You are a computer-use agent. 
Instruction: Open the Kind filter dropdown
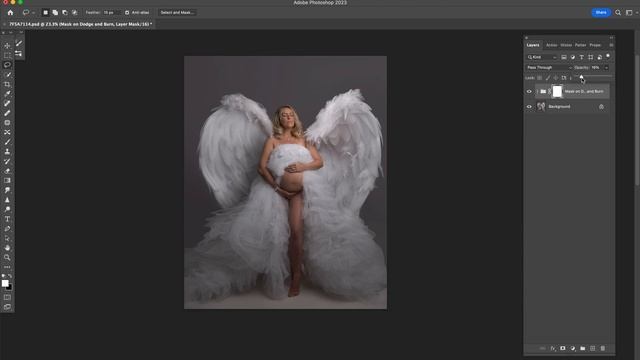[x=542, y=57]
